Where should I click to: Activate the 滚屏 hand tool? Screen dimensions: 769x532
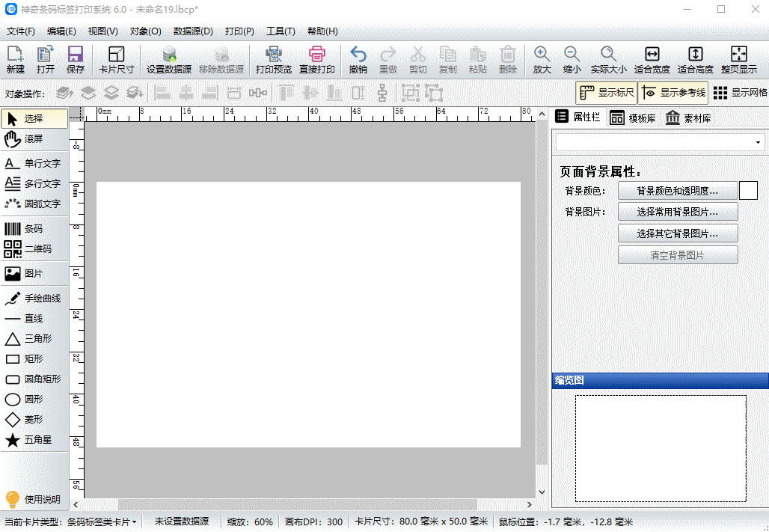tap(34, 139)
